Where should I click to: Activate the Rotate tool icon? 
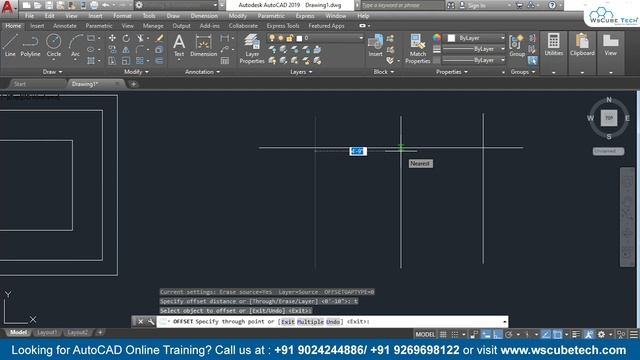pos(126,38)
